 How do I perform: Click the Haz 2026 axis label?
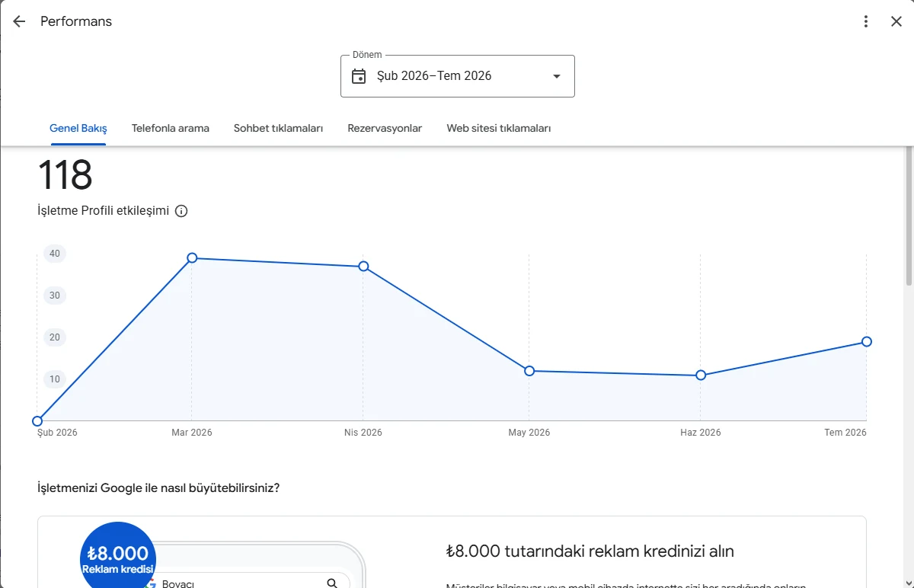[701, 433]
